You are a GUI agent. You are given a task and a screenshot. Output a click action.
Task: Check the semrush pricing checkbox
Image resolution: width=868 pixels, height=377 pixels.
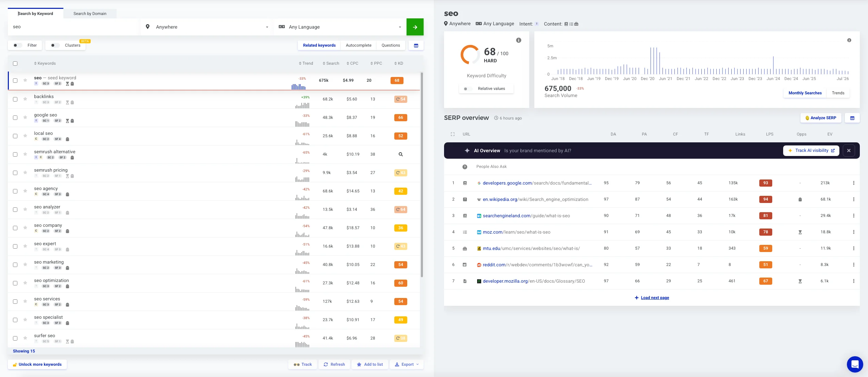coord(15,173)
